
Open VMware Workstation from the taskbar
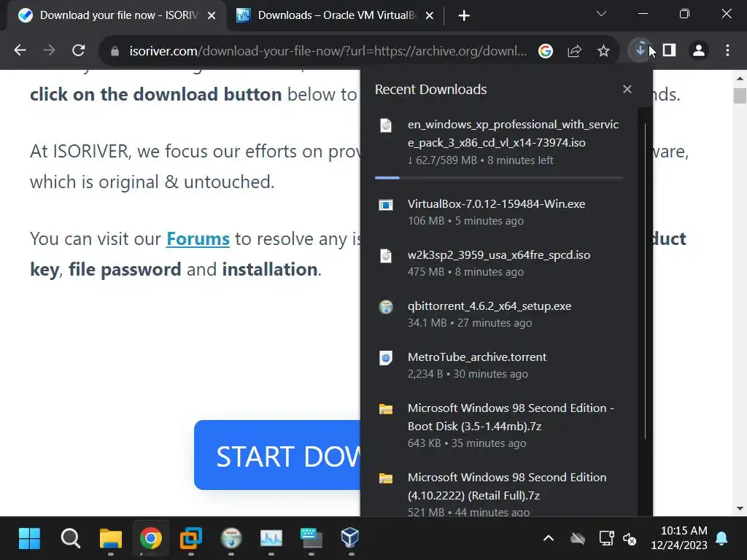click(190, 538)
